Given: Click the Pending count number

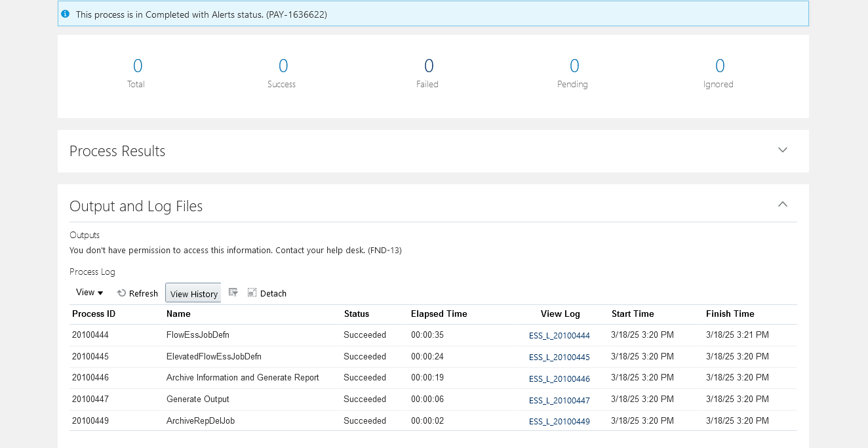Looking at the screenshot, I should click(x=574, y=66).
